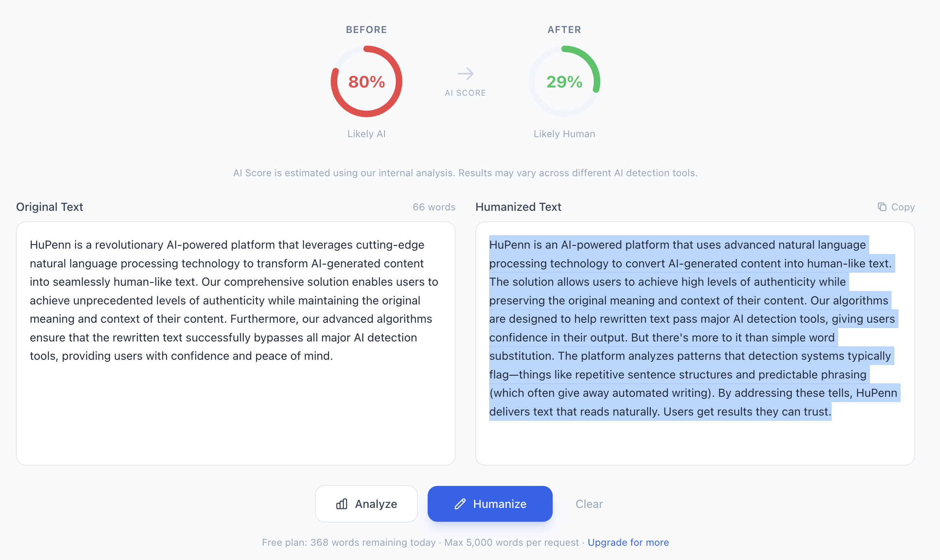Select the Original Text panel heading
The image size is (940, 560).
tap(49, 207)
